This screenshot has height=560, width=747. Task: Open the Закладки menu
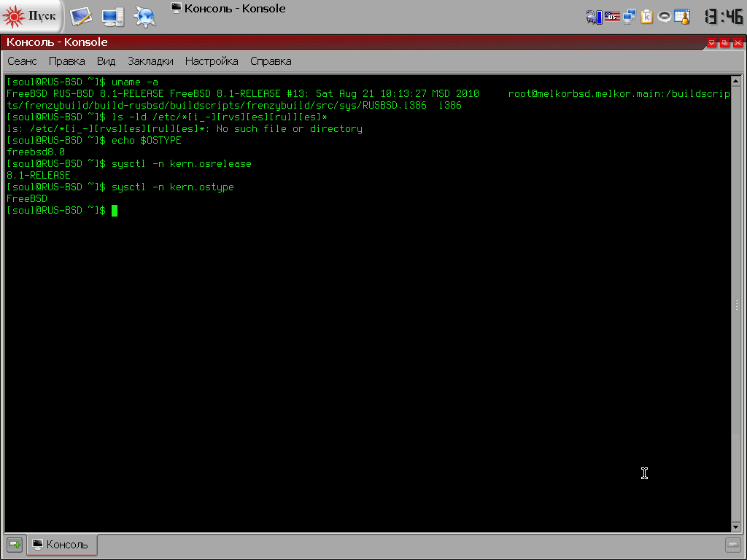click(150, 61)
